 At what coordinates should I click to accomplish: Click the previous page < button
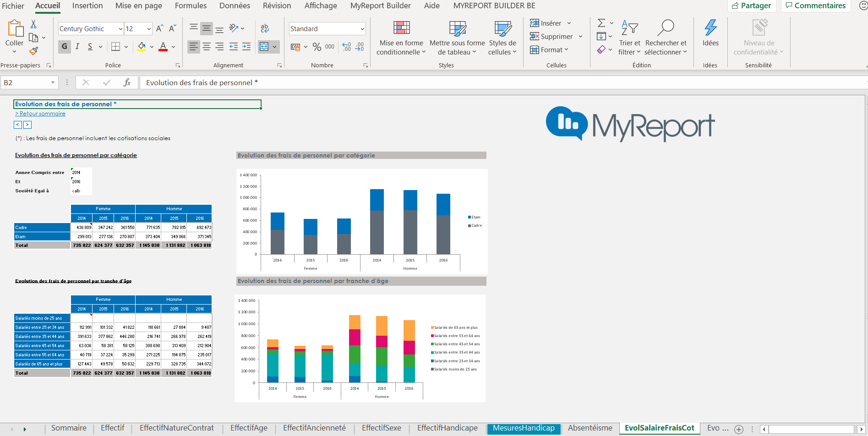tap(18, 125)
